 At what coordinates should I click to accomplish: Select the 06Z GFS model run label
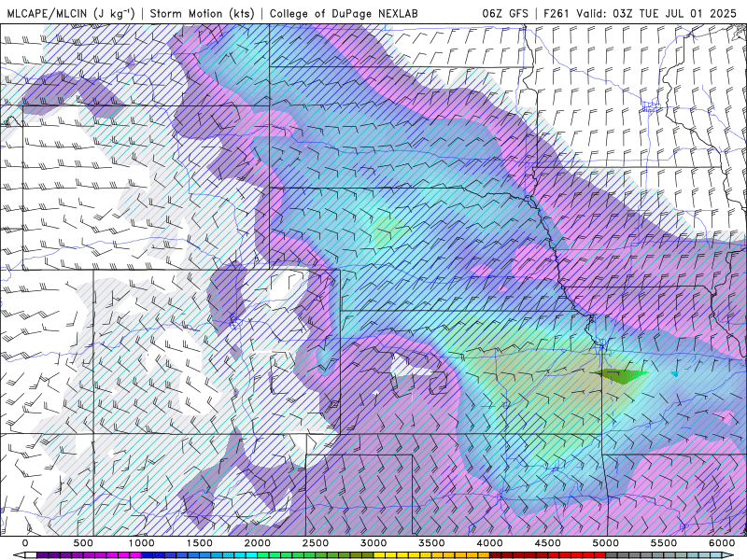[x=505, y=13]
